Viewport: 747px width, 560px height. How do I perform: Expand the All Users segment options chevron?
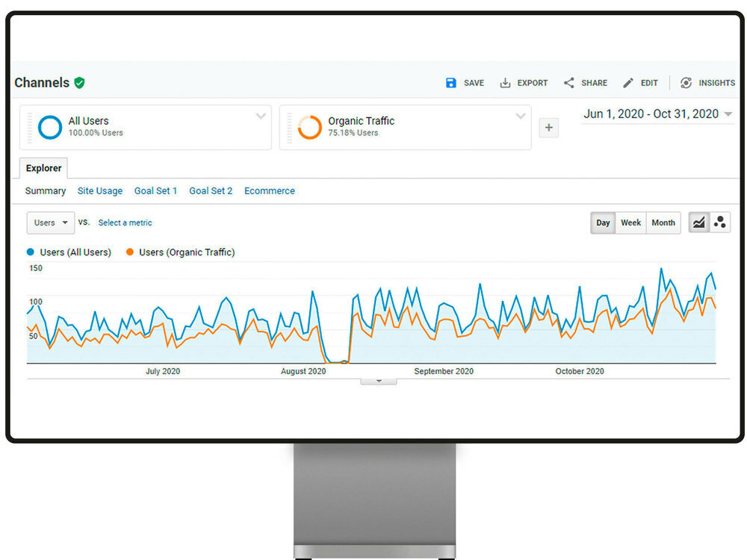(x=261, y=116)
